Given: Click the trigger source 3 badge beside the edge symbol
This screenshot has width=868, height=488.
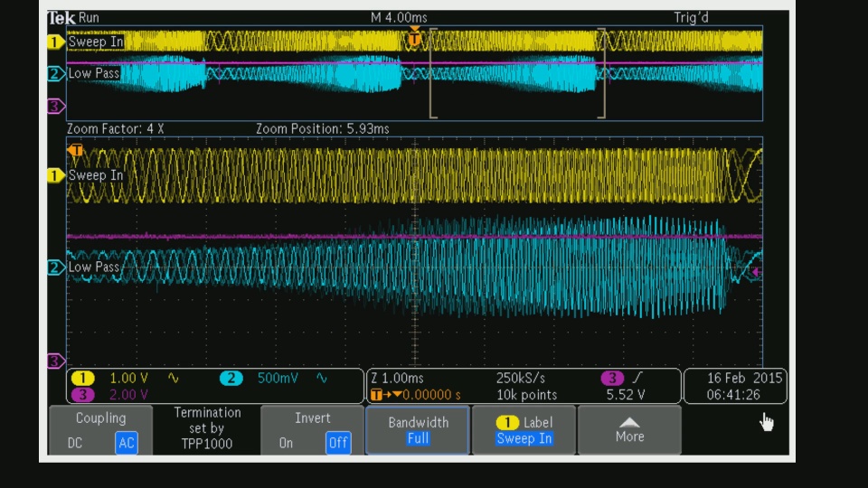Looking at the screenshot, I should [x=612, y=378].
